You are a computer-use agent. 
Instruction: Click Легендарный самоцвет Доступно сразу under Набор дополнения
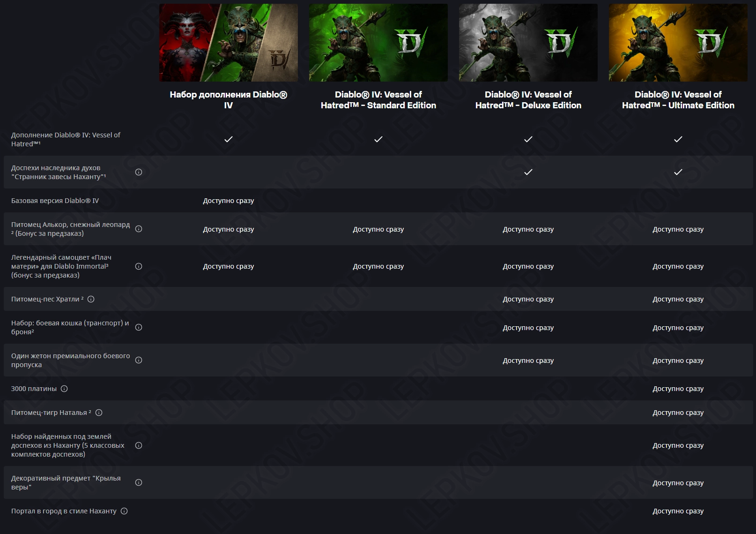[229, 266]
